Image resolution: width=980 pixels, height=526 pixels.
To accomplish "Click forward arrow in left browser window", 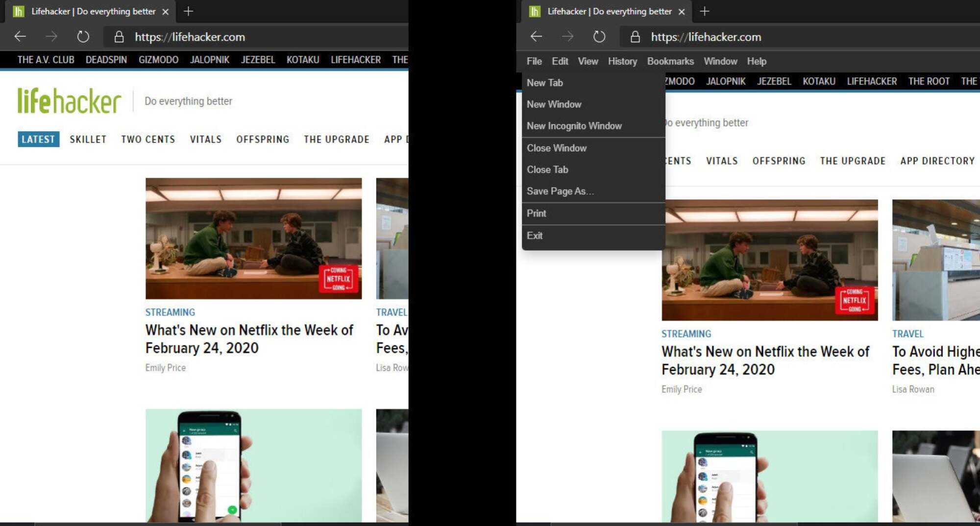I will pos(51,36).
